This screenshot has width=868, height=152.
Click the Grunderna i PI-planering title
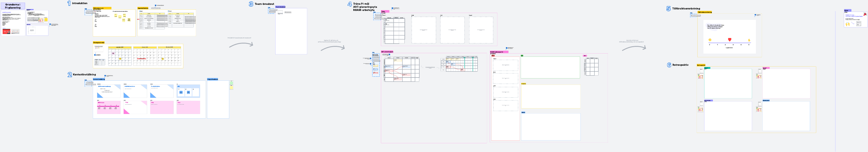pos(13,6)
